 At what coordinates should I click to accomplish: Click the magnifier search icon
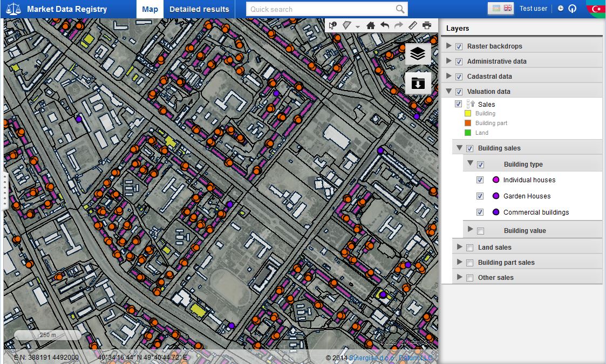click(400, 9)
